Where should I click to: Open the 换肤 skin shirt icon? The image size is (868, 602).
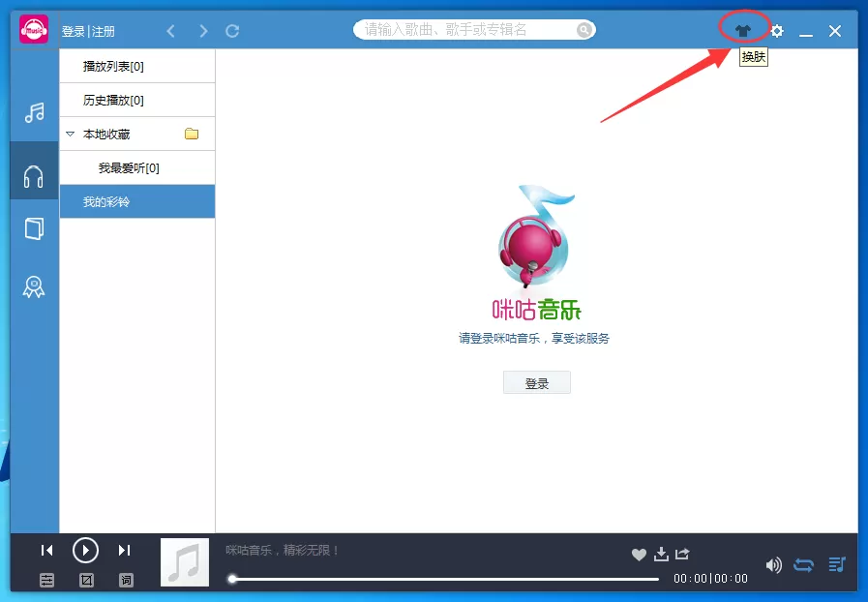tap(743, 30)
